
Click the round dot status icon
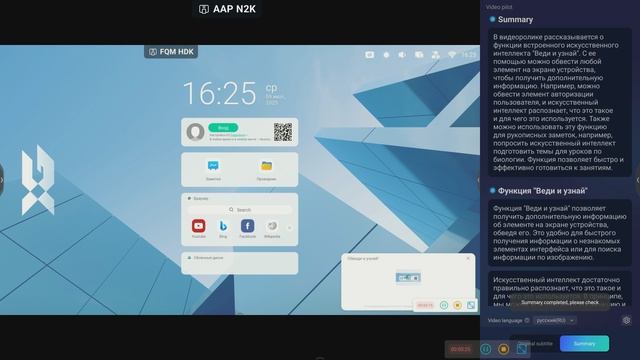pos(386,55)
